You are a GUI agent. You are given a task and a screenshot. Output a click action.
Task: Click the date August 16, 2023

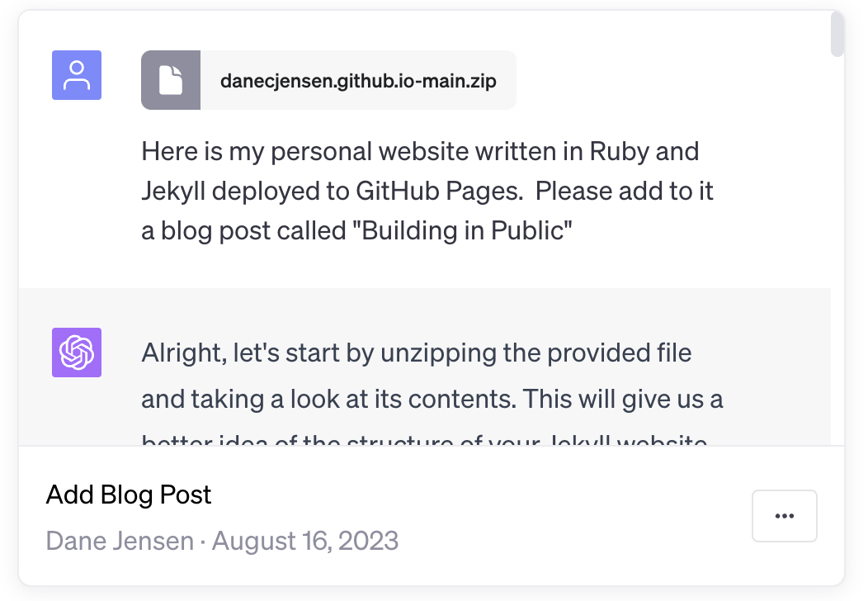(305, 541)
